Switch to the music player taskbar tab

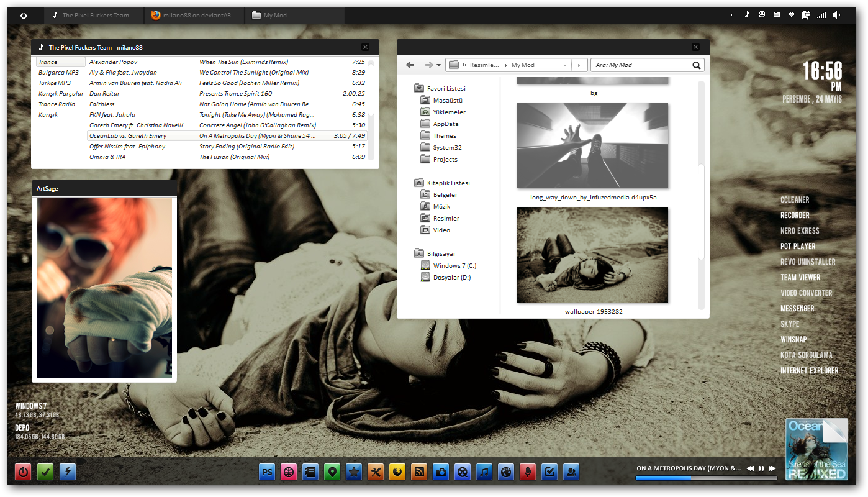pos(94,16)
